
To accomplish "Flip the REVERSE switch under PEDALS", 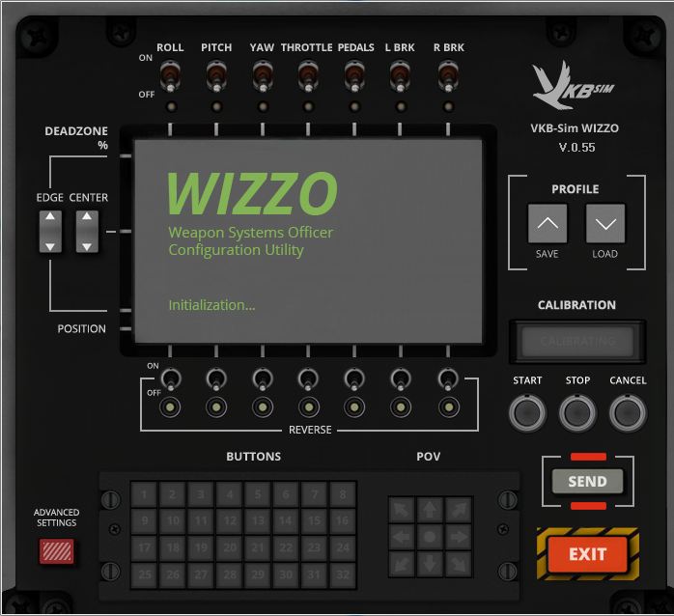I will point(354,379).
